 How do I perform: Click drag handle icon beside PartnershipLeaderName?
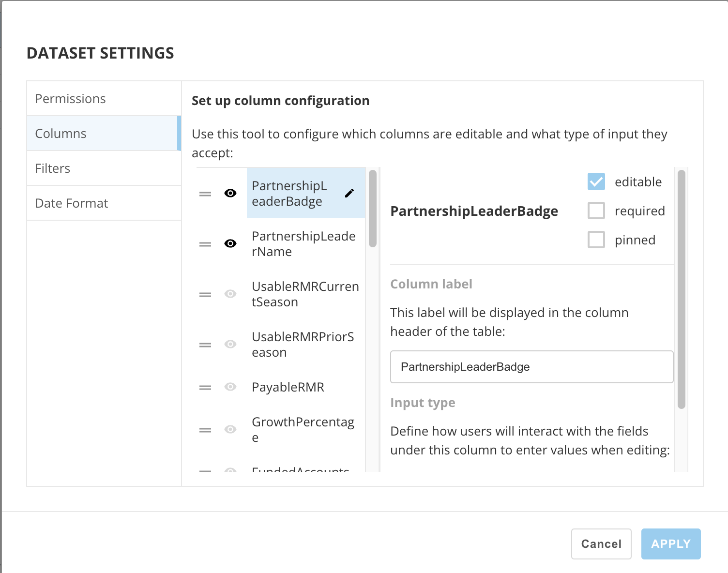pyautogui.click(x=205, y=244)
